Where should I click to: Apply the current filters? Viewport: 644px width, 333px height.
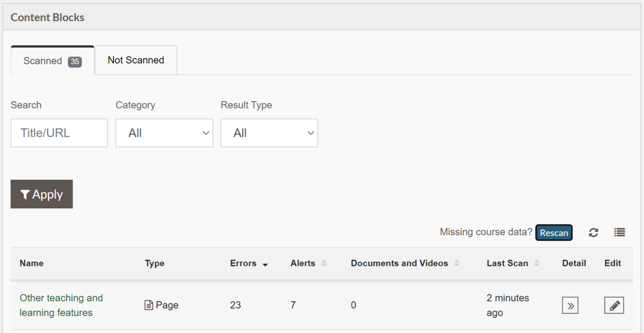(42, 194)
